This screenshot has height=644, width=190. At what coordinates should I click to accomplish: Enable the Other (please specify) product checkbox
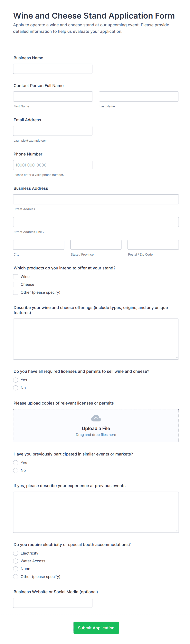pyautogui.click(x=16, y=292)
